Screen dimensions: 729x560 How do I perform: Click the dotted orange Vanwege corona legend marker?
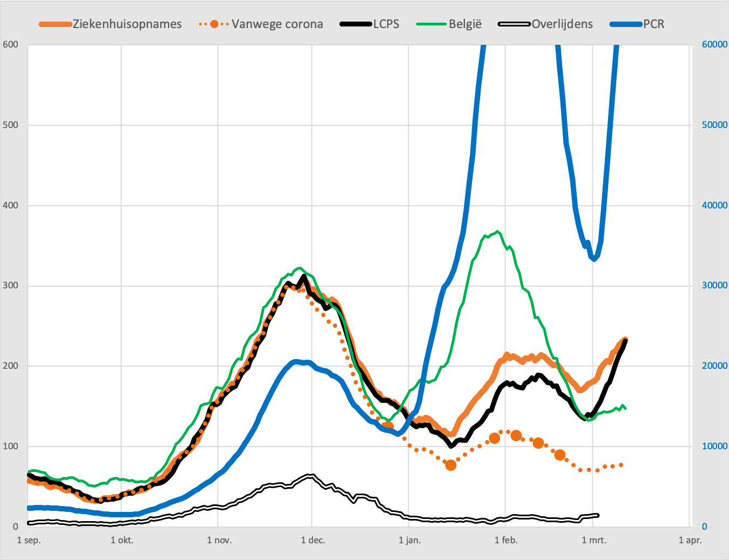tap(214, 24)
